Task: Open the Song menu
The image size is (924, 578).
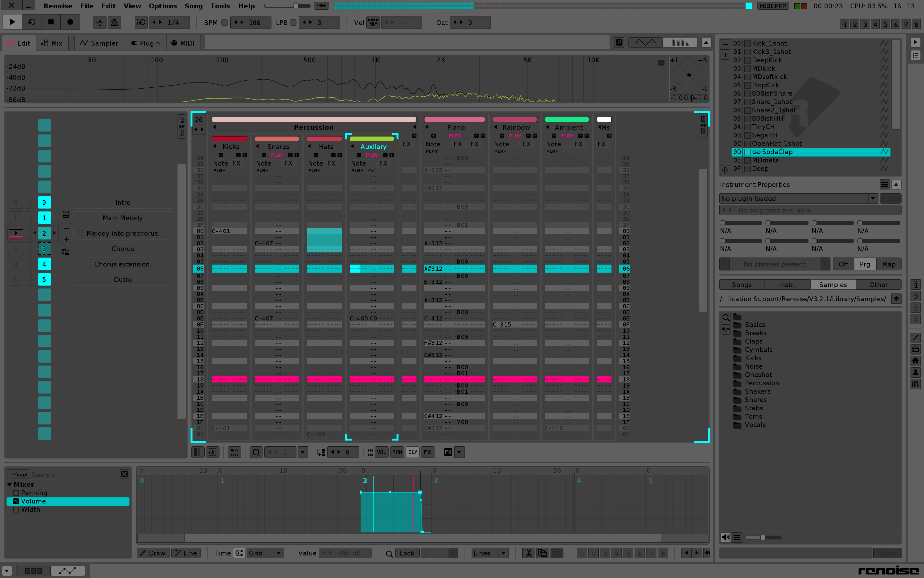Action: (x=193, y=6)
